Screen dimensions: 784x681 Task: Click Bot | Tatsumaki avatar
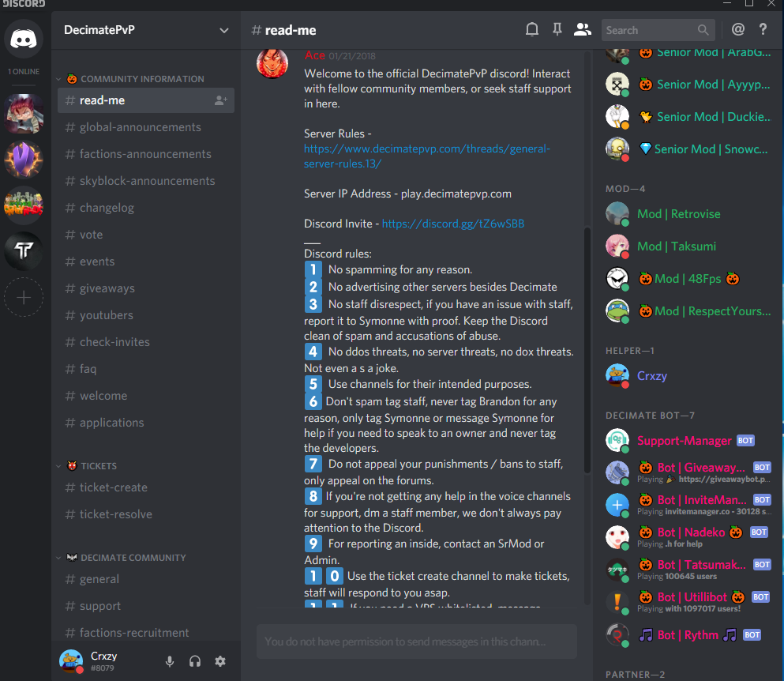coord(617,570)
